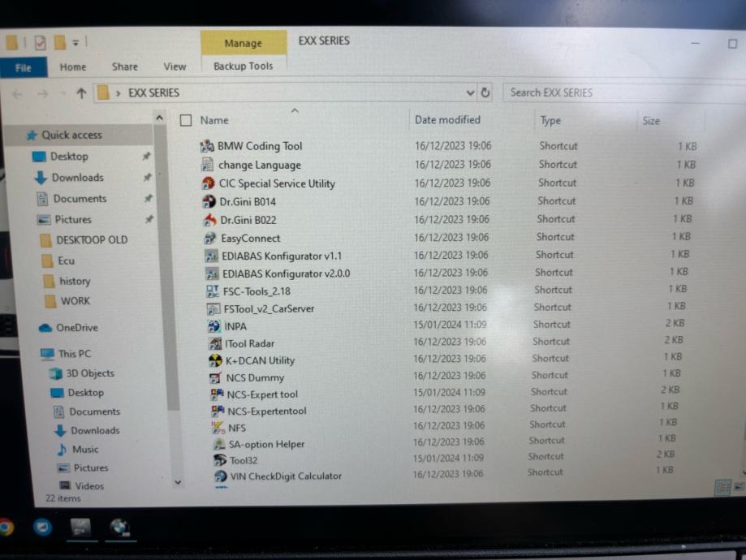Select Quick access in navigation pane

pos(72,135)
